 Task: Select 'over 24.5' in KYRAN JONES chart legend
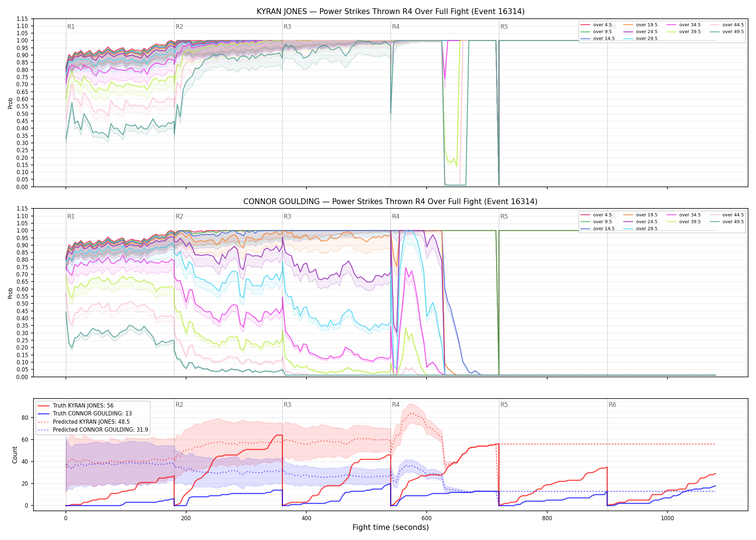[640, 32]
